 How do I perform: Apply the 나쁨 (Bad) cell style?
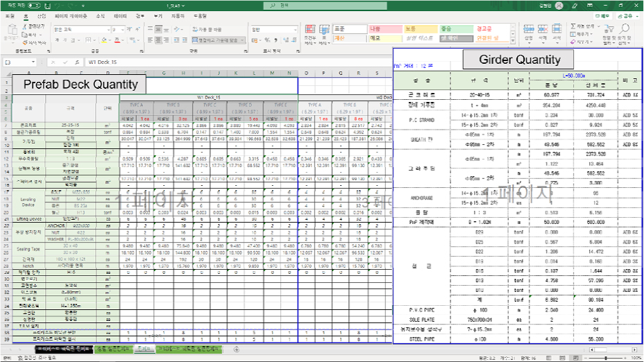click(385, 28)
